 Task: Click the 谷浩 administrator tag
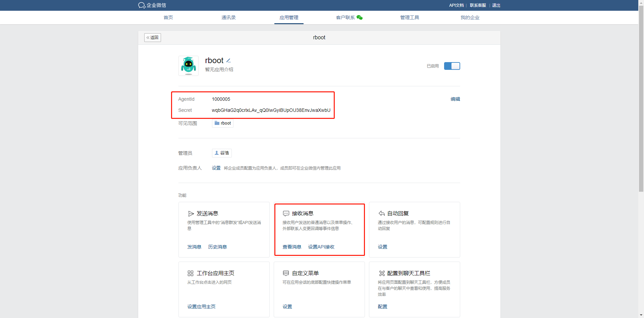click(x=222, y=153)
